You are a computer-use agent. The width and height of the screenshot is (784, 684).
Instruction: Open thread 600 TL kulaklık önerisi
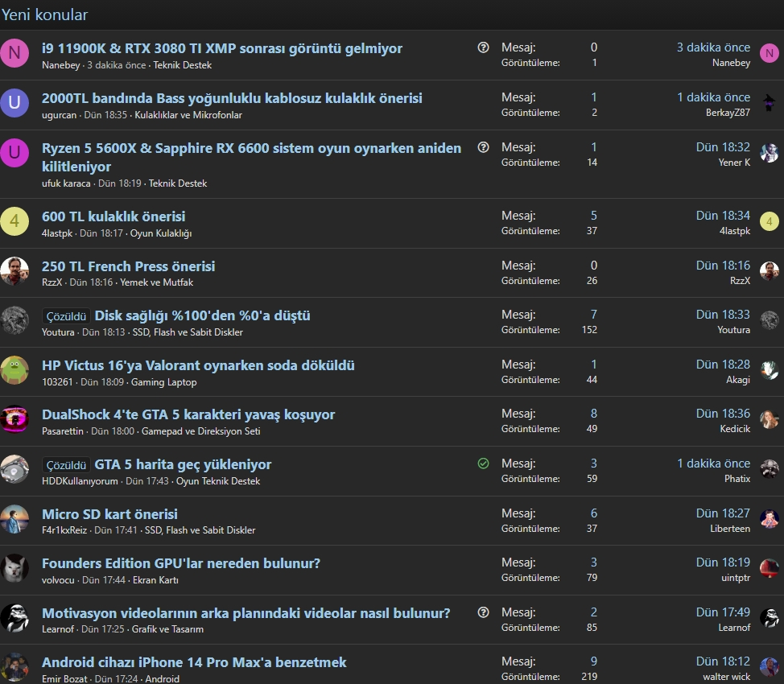point(113,216)
